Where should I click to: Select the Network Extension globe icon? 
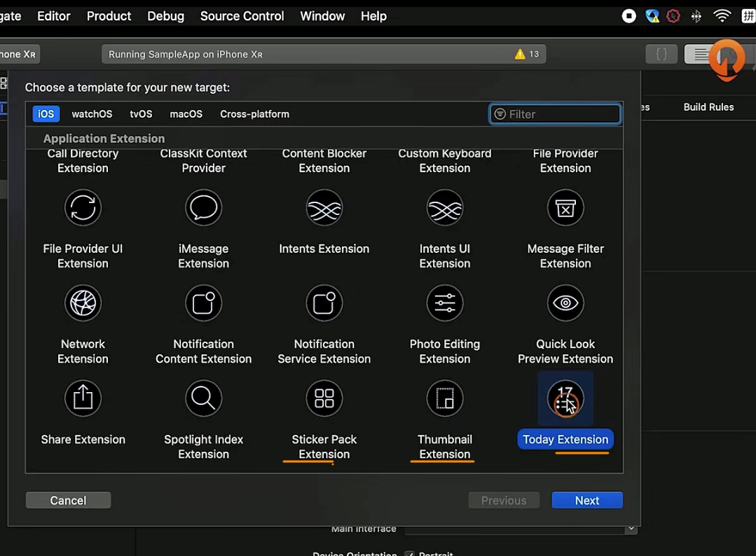(83, 303)
